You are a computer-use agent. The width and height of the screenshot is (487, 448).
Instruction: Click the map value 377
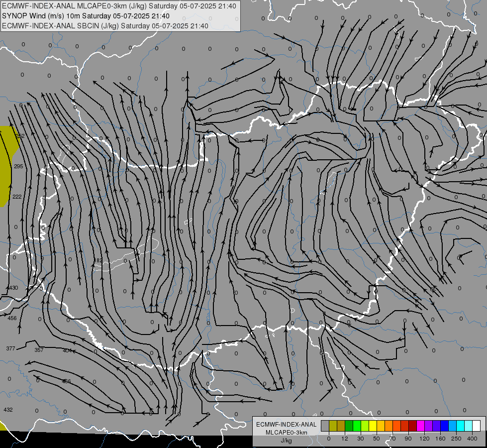[10, 348]
